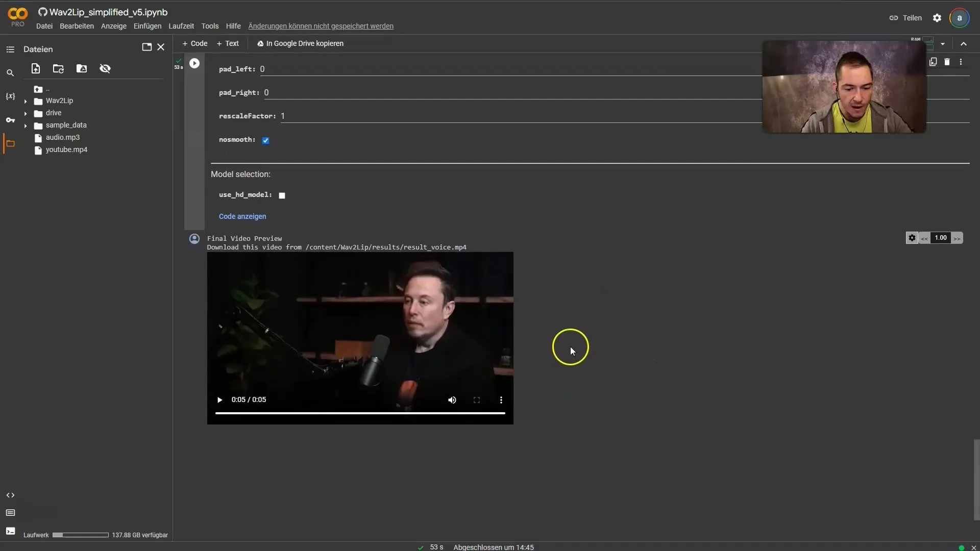
Task: Increase video playback speed button
Action: pyautogui.click(x=957, y=238)
